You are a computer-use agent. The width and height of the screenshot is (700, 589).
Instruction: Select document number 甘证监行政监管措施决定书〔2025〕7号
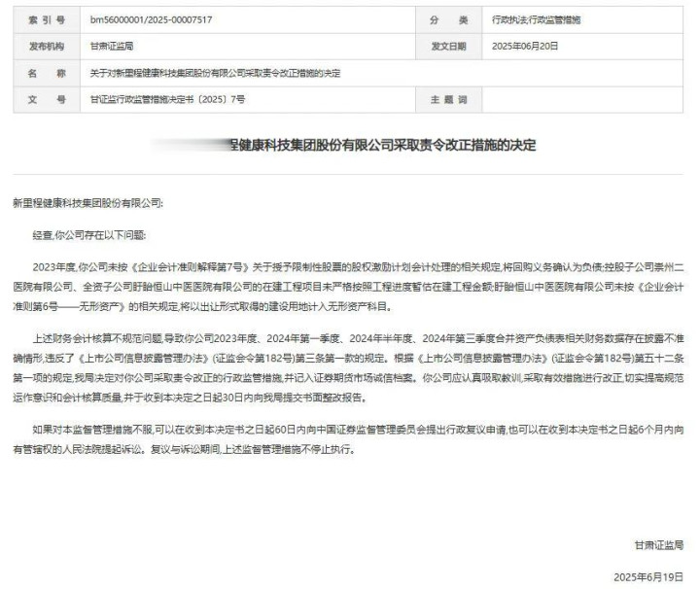click(167, 99)
